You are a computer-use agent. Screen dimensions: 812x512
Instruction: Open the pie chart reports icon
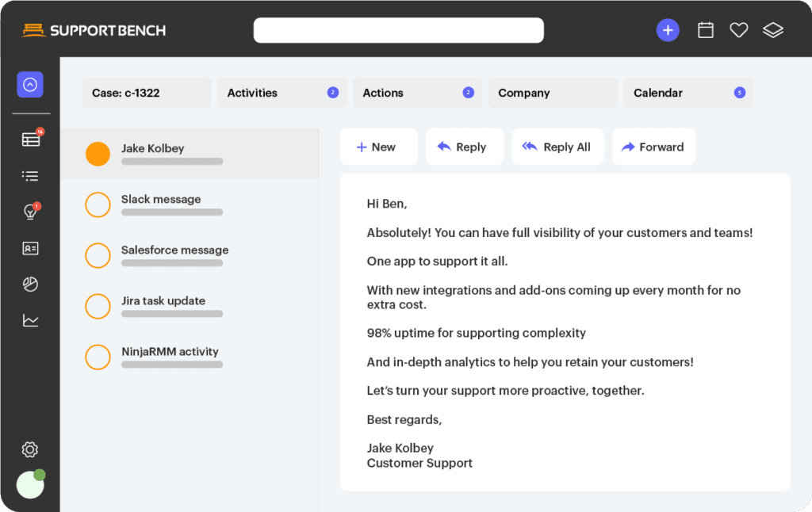pyautogui.click(x=30, y=285)
